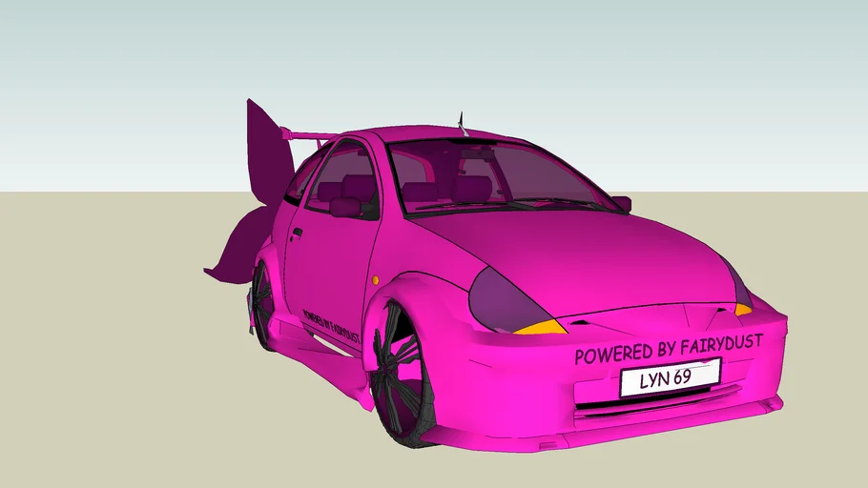Click the roof antenna
The height and width of the screenshot is (488, 868).
pyautogui.click(x=461, y=121)
